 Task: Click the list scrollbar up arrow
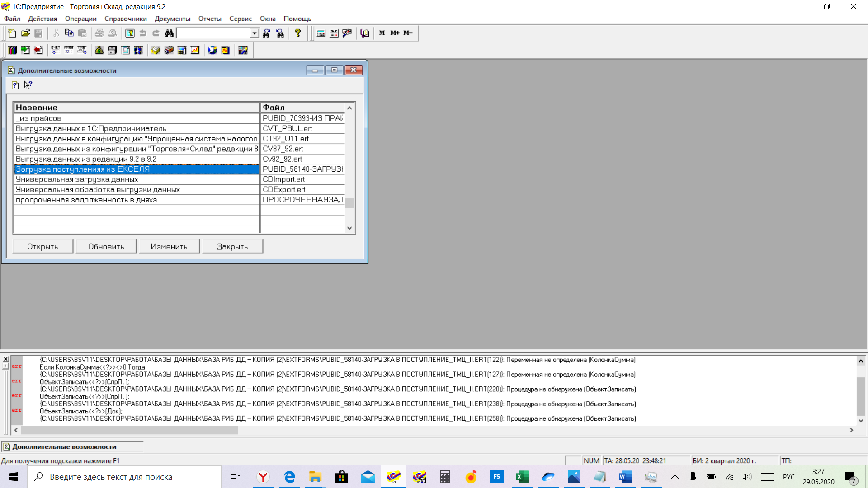349,108
